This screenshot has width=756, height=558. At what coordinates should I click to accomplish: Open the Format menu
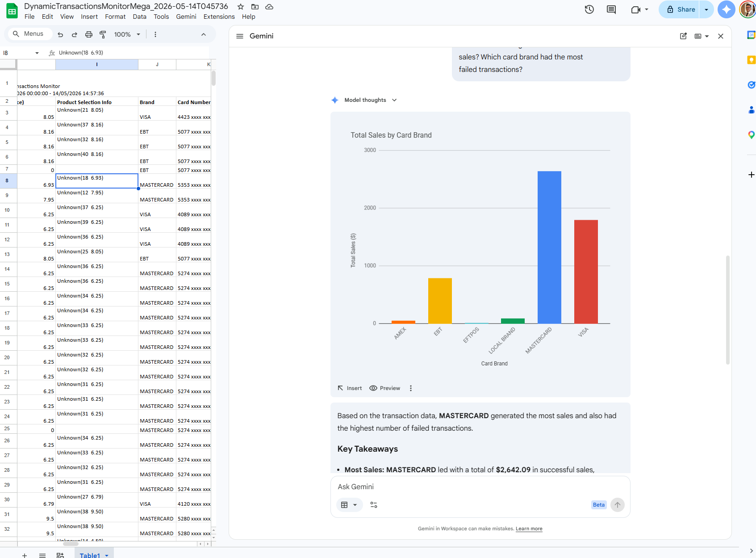(115, 17)
